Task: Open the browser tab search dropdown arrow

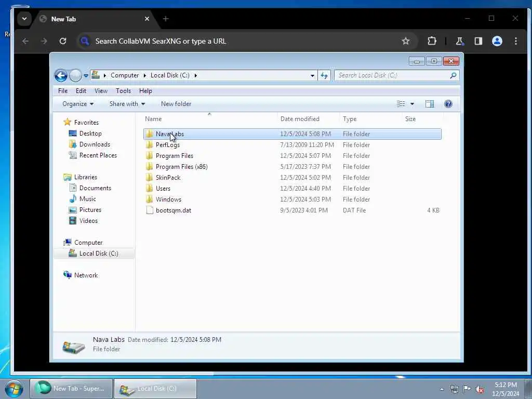Action: (x=24, y=19)
